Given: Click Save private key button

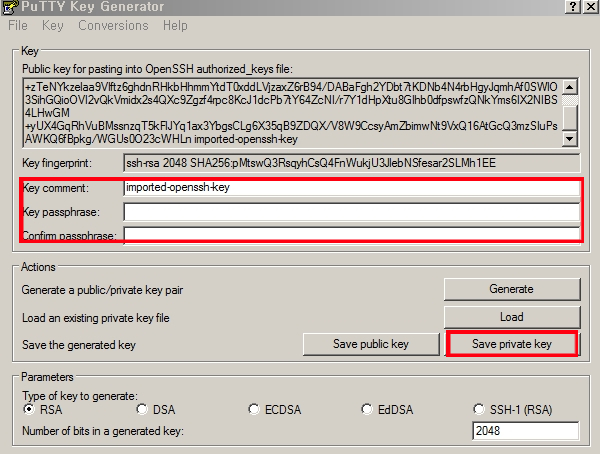Looking at the screenshot, I should pos(512,344).
